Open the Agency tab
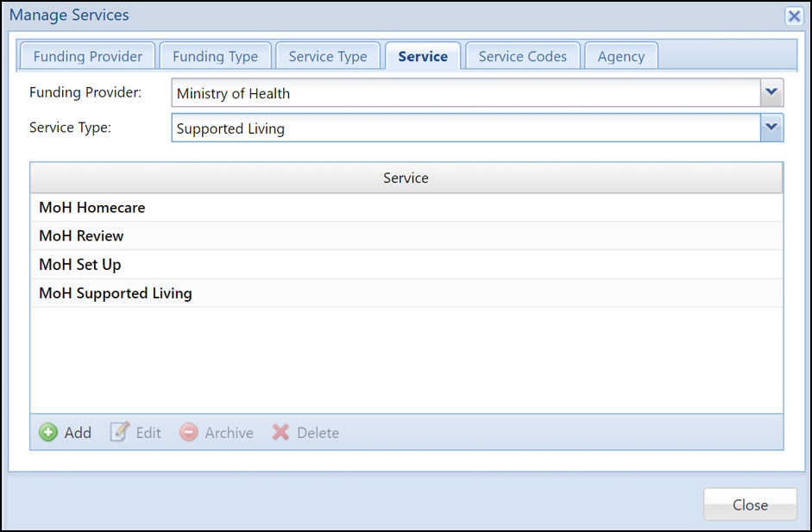Viewport: 812px width, 532px height. coord(621,56)
